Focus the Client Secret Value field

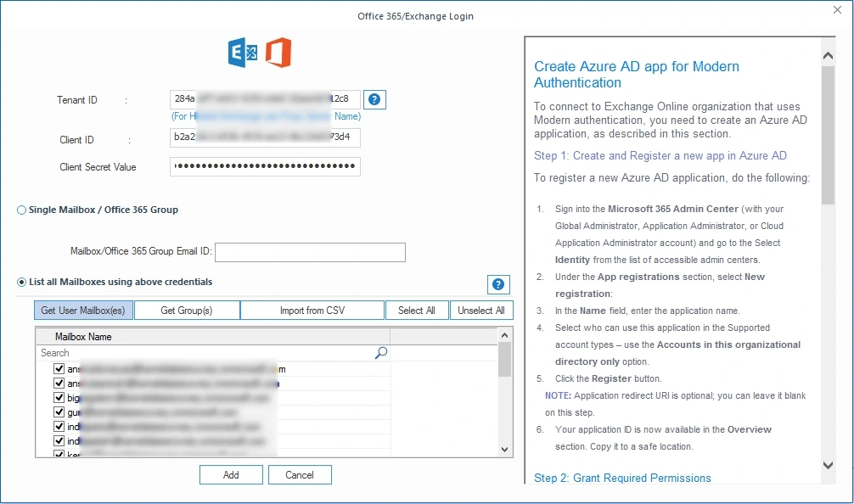265,166
